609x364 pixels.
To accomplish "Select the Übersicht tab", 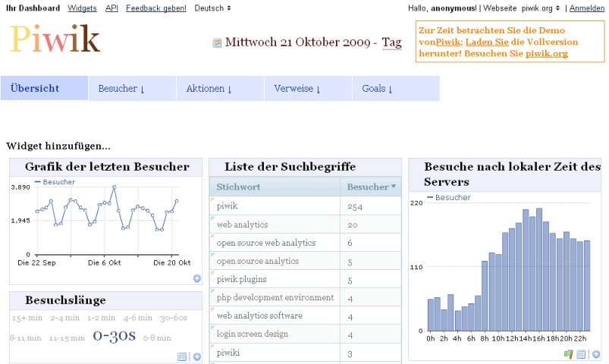I will [x=44, y=88].
